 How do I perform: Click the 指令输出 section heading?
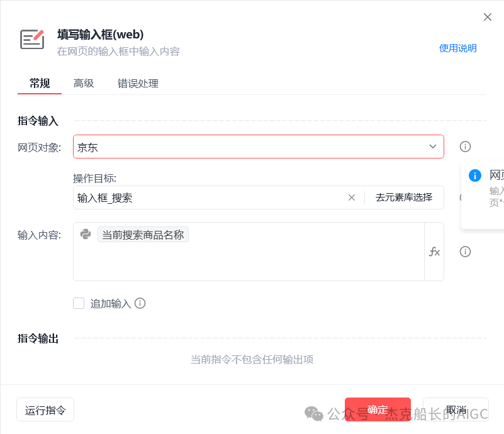[x=38, y=338]
